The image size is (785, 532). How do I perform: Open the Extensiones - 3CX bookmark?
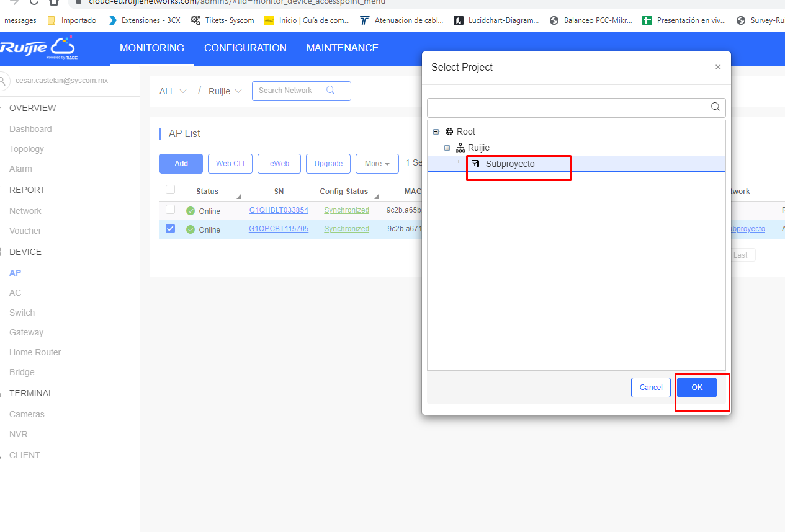pyautogui.click(x=145, y=20)
